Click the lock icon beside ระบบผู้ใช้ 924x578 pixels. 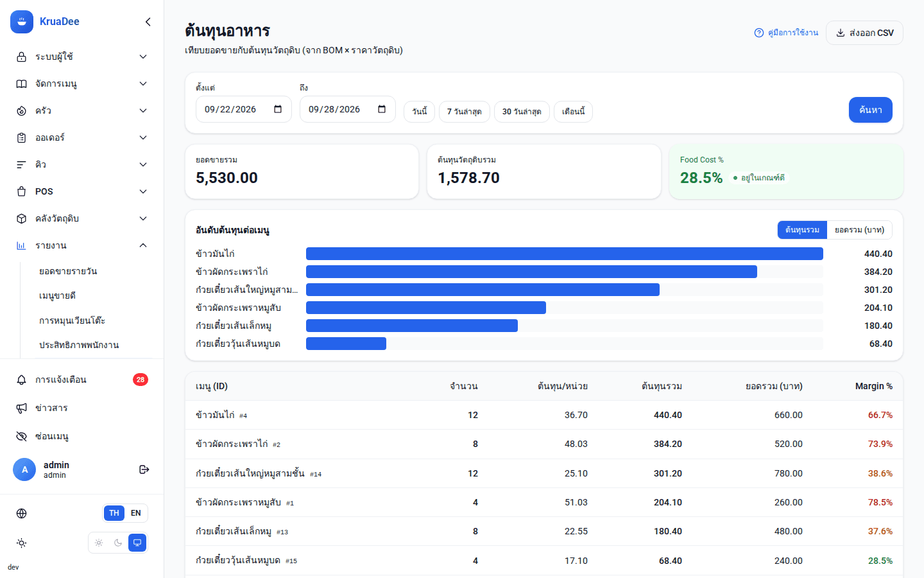click(x=22, y=57)
